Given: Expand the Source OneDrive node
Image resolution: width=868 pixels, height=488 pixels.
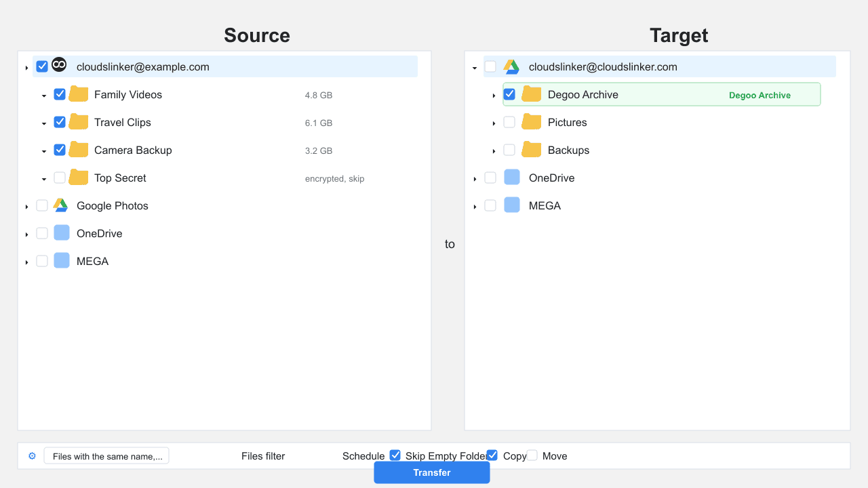Looking at the screenshot, I should (26, 235).
